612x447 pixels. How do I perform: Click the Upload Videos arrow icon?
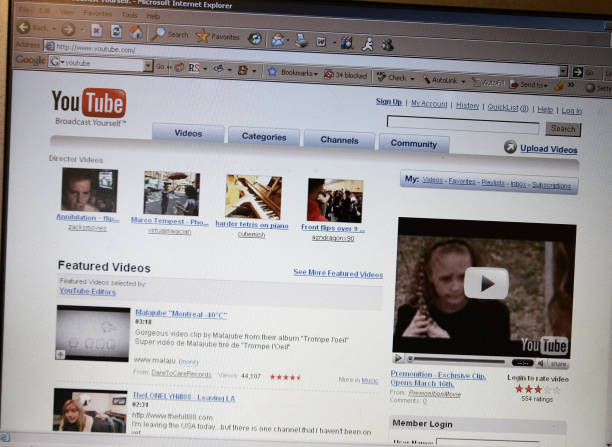pyautogui.click(x=510, y=148)
